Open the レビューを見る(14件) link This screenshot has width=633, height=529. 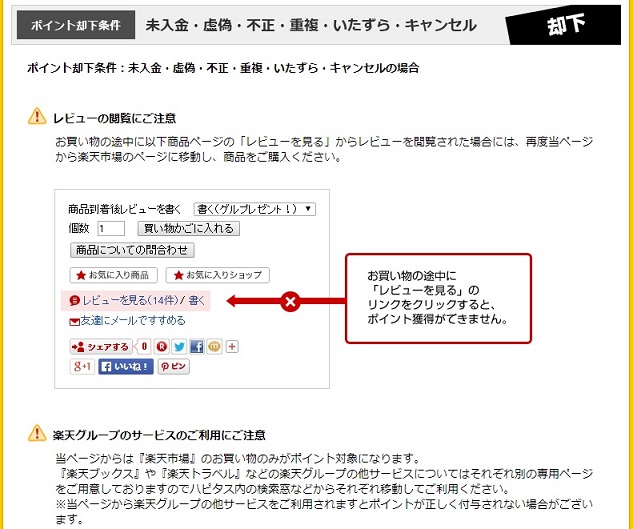(x=130, y=300)
